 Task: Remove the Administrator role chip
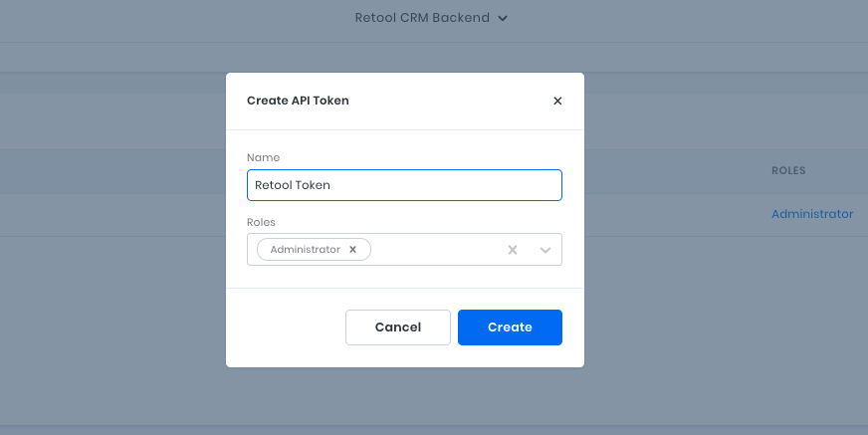click(352, 250)
